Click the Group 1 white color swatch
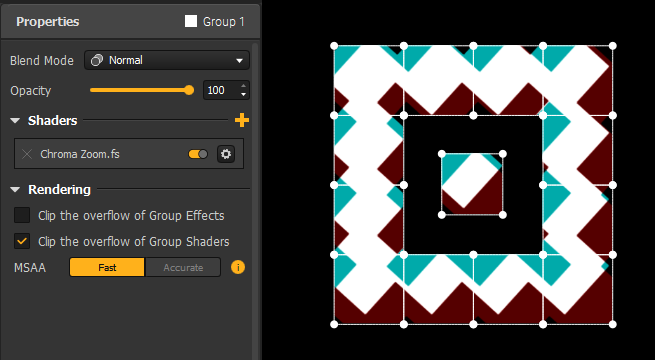655x360 pixels. pyautogui.click(x=191, y=21)
